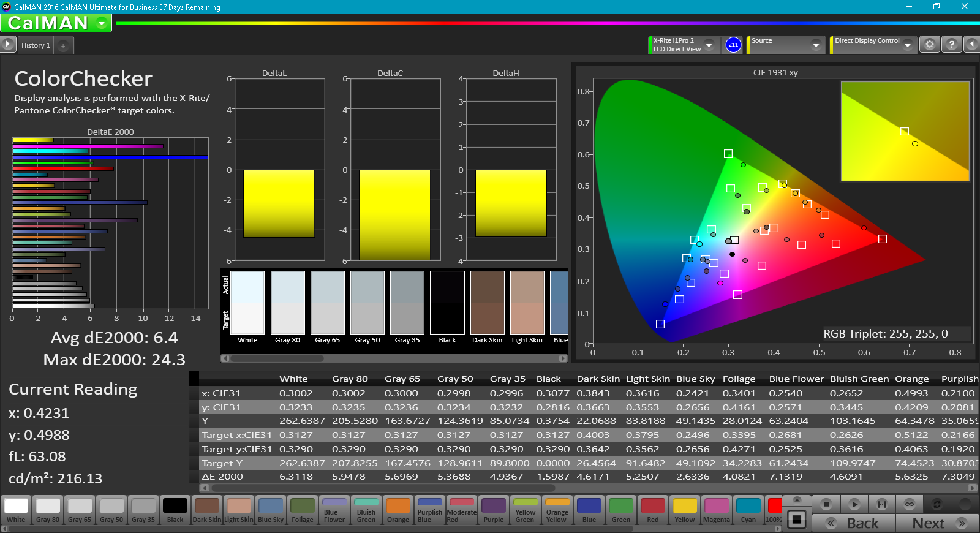980x533 pixels.
Task: Click the play read-series button
Action: 854,504
